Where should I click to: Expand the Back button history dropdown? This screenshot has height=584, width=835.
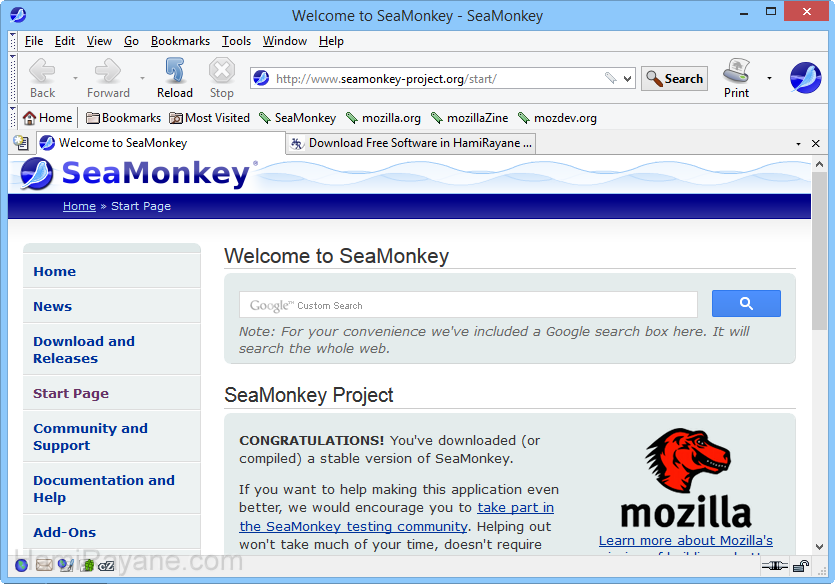click(x=75, y=78)
